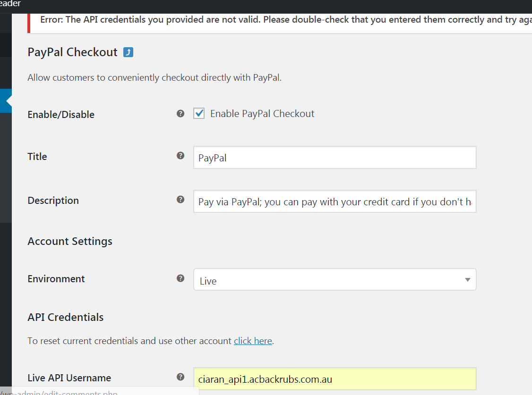The height and width of the screenshot is (395, 532).
Task: Click inside the Description text field
Action: (x=335, y=202)
